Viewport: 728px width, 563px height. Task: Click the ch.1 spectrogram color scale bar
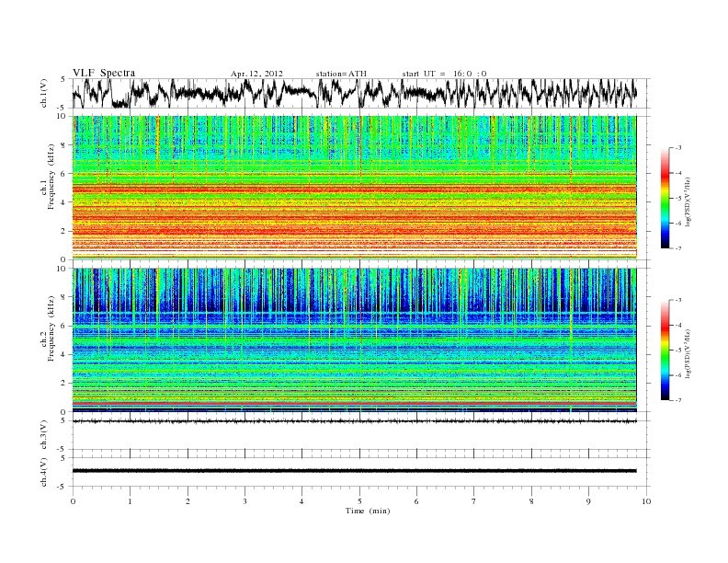(665, 198)
